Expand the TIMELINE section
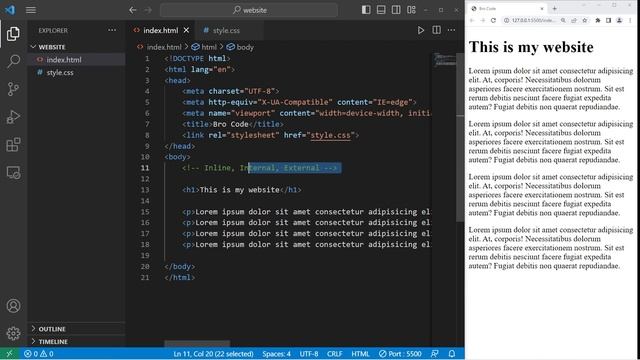Image resolution: width=640 pixels, height=360 pixels. (x=76, y=341)
